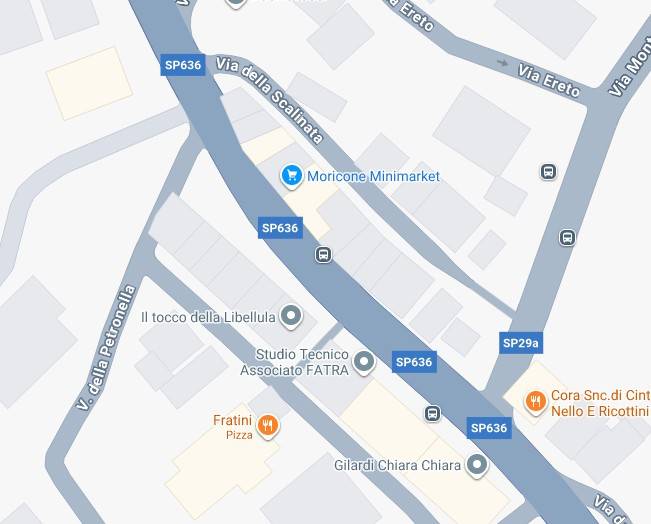The width and height of the screenshot is (651, 524).
Task: Select the Studio Tecnico Associato FATRA marker
Action: [364, 362]
